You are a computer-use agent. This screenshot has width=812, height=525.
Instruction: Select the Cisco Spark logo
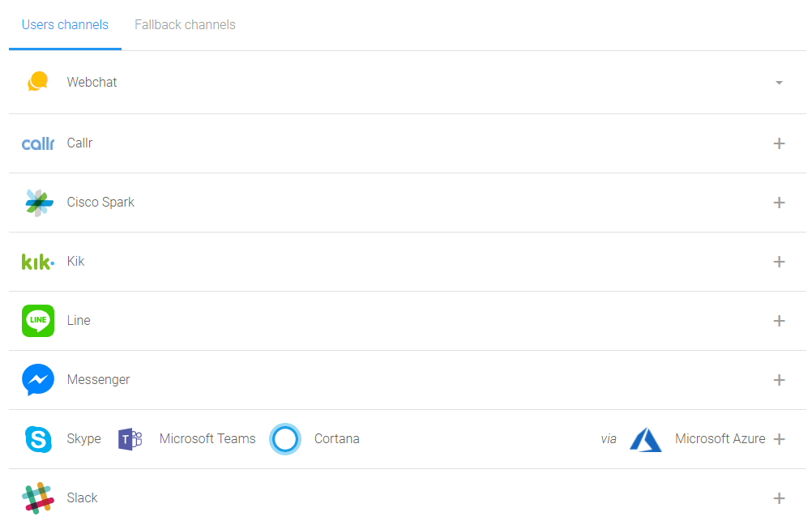click(x=39, y=203)
